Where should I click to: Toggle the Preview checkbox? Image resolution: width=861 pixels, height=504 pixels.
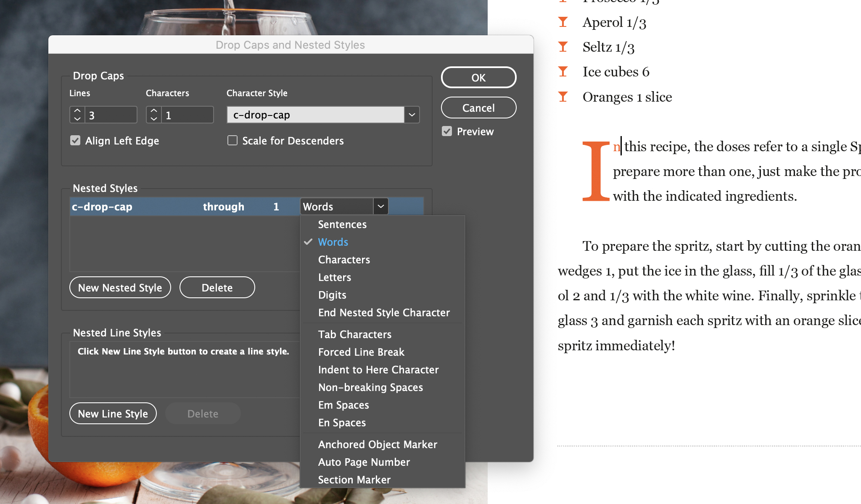[446, 131]
